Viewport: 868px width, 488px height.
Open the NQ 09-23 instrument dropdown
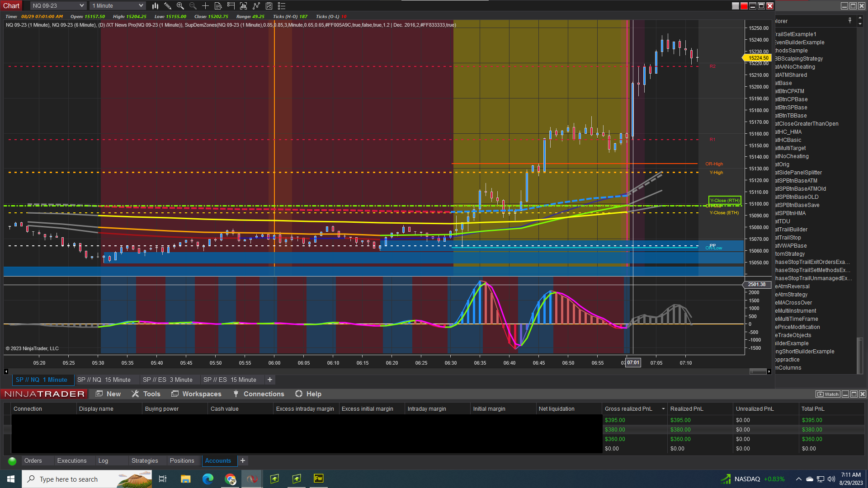[x=58, y=6]
